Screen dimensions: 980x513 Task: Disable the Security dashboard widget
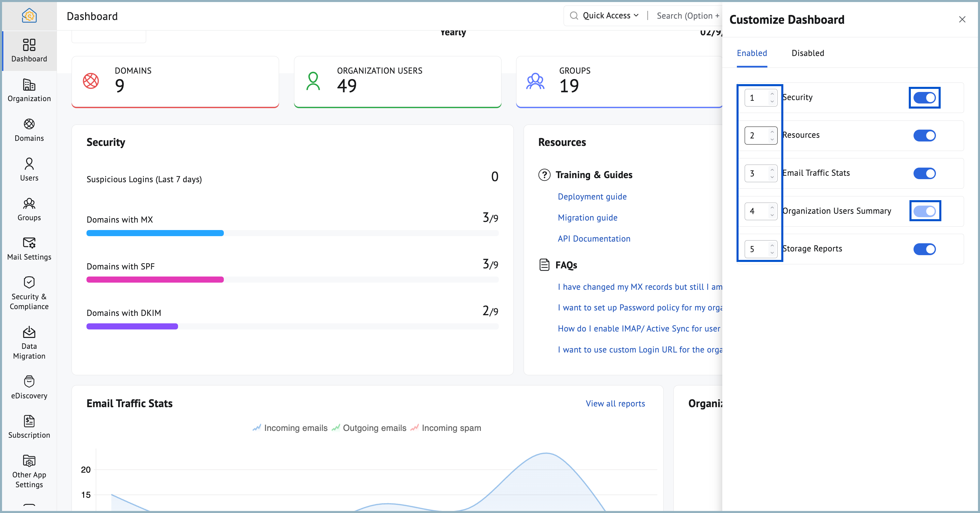click(924, 97)
